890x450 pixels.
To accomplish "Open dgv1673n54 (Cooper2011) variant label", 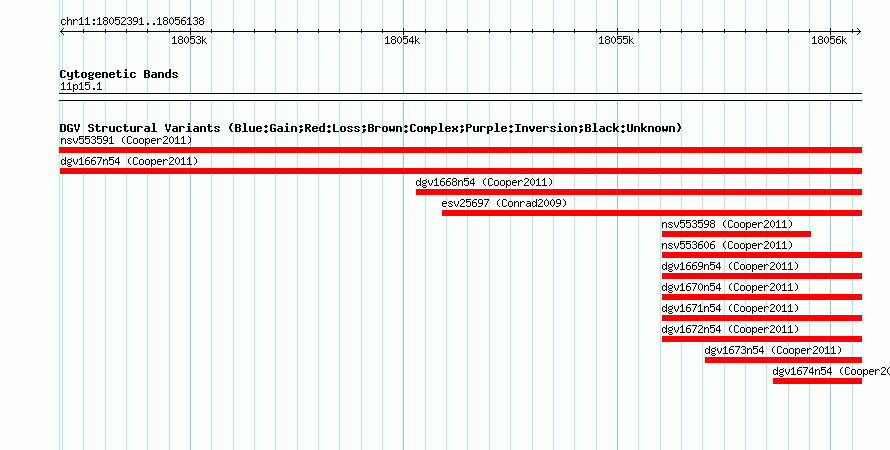I will 773,350.
